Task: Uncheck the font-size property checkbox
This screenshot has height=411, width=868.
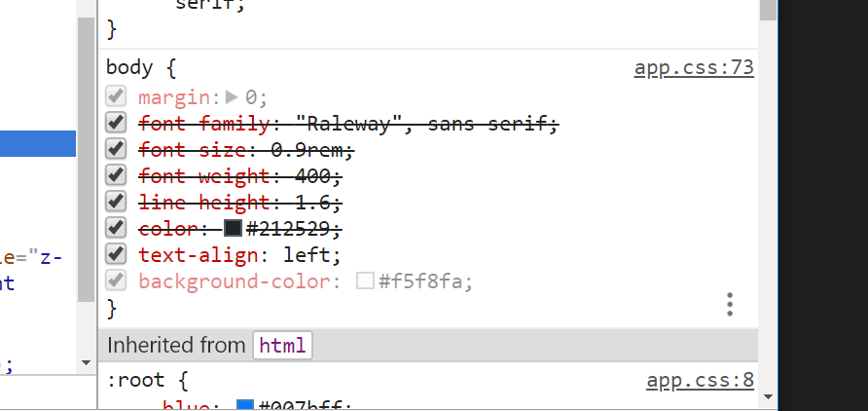Action: (116, 149)
